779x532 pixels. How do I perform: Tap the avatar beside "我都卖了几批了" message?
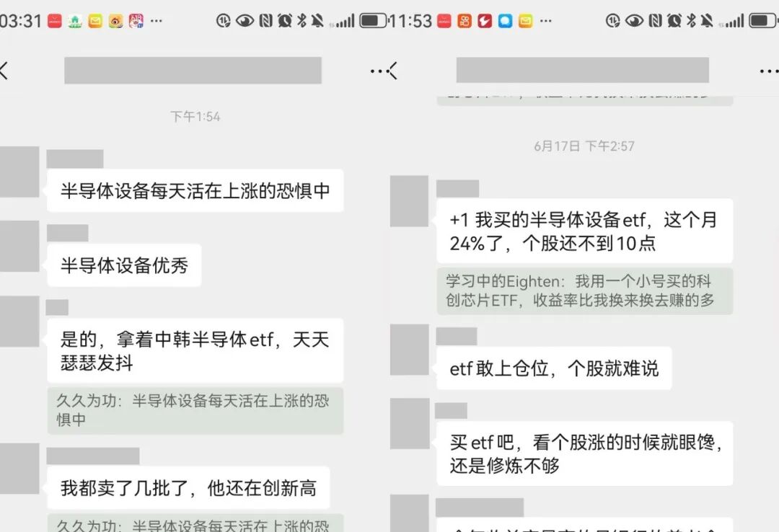19,469
